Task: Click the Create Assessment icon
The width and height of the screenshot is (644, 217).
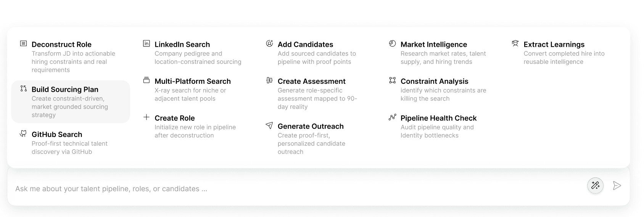Action: (269, 80)
